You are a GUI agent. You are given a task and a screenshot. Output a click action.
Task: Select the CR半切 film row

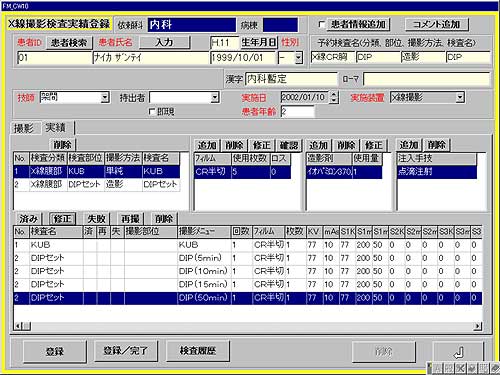tap(242, 172)
